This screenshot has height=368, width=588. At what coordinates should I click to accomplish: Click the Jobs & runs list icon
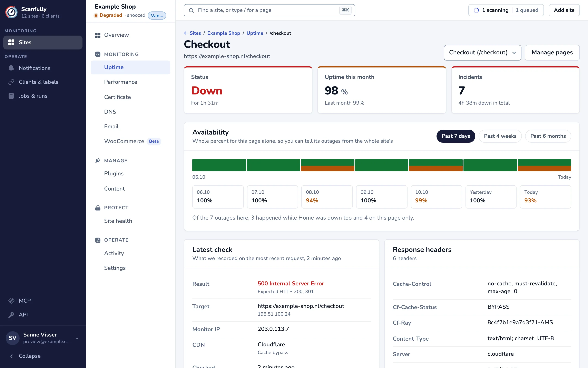(x=11, y=96)
